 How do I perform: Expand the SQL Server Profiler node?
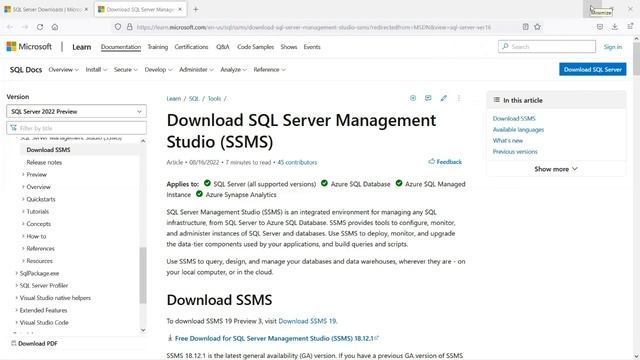point(17,285)
